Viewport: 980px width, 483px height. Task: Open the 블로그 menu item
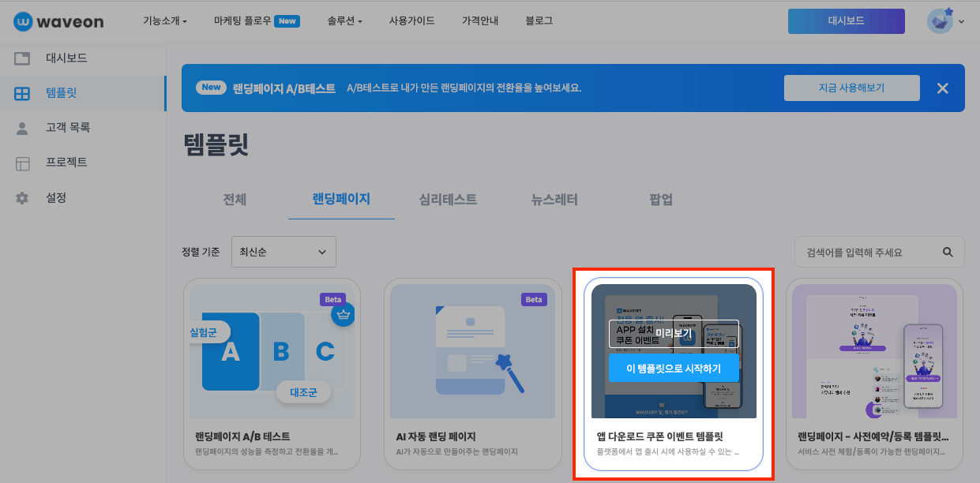click(x=538, y=21)
